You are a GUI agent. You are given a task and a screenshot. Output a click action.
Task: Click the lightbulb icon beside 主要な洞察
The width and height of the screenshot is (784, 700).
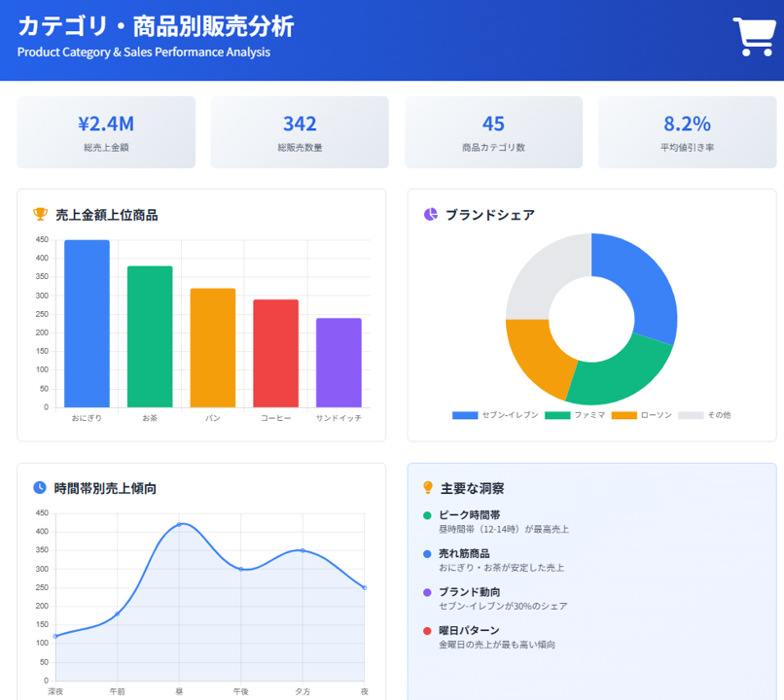(x=428, y=487)
